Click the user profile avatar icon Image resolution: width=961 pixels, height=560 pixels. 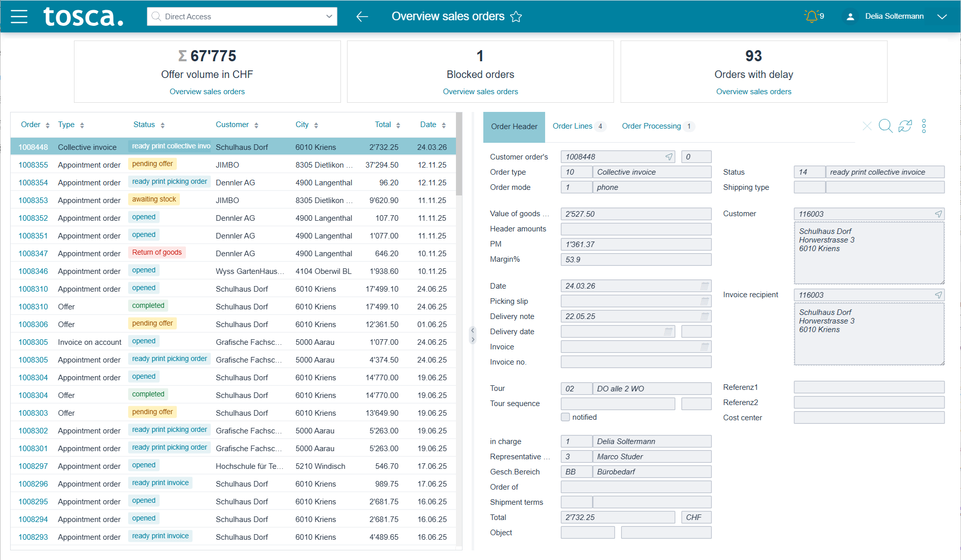point(851,17)
